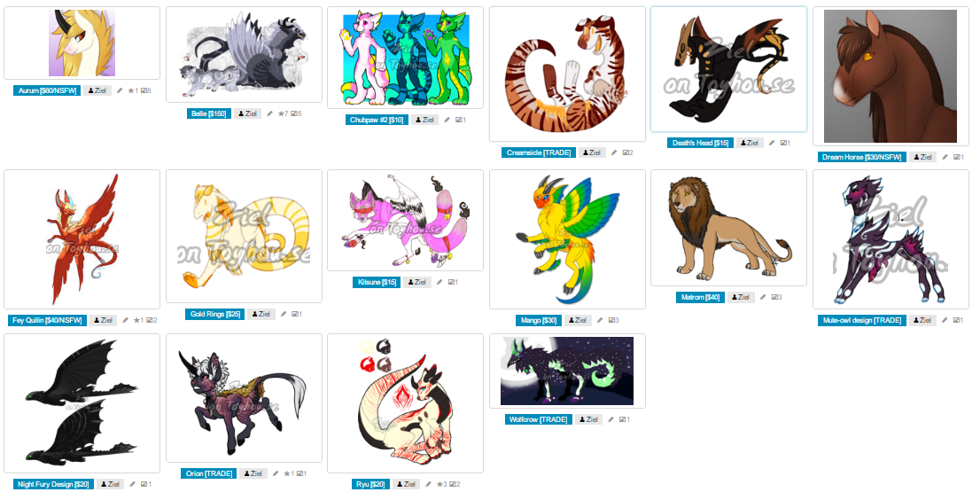Image resolution: width=980 pixels, height=500 pixels.
Task: Open the Wolfcrow night scene thumbnail
Action: coord(567,371)
